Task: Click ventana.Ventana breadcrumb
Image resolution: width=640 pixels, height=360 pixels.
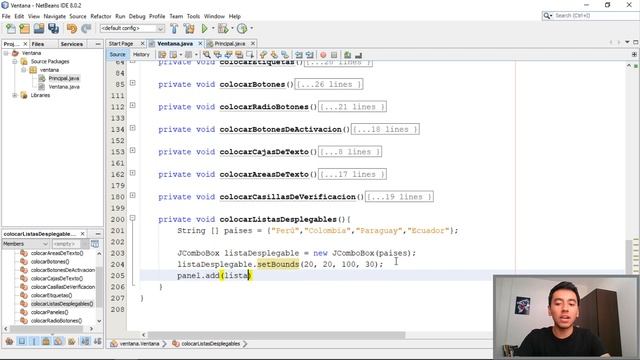Action: tap(139, 344)
